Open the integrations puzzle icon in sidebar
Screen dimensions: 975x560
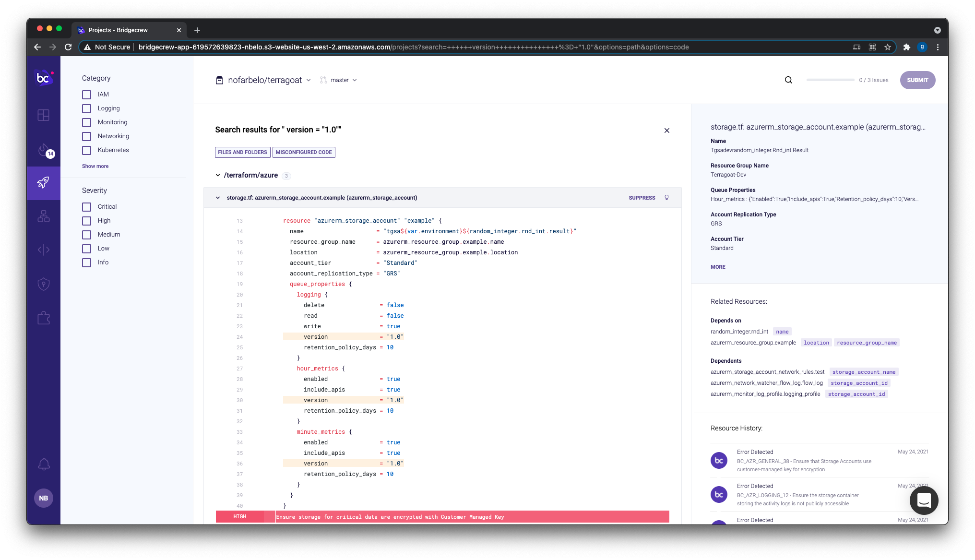click(44, 318)
